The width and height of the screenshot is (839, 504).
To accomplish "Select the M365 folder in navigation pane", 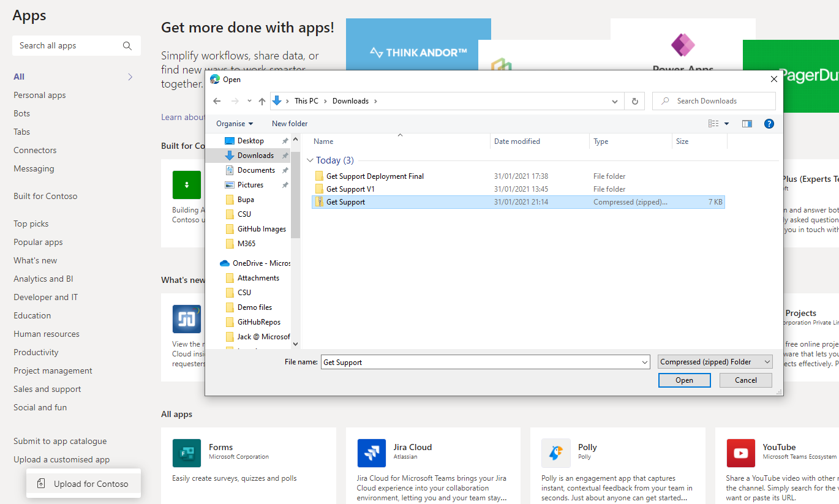I will coord(246,244).
